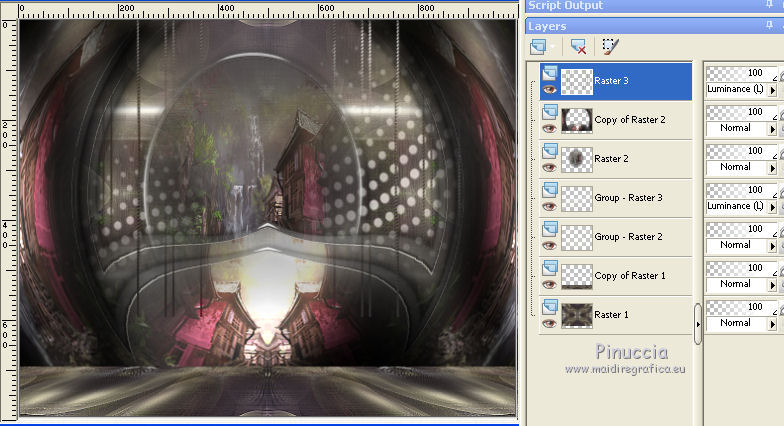Hide the Raster 3 layer eye
The height and width of the screenshot is (426, 784).
pyautogui.click(x=550, y=90)
